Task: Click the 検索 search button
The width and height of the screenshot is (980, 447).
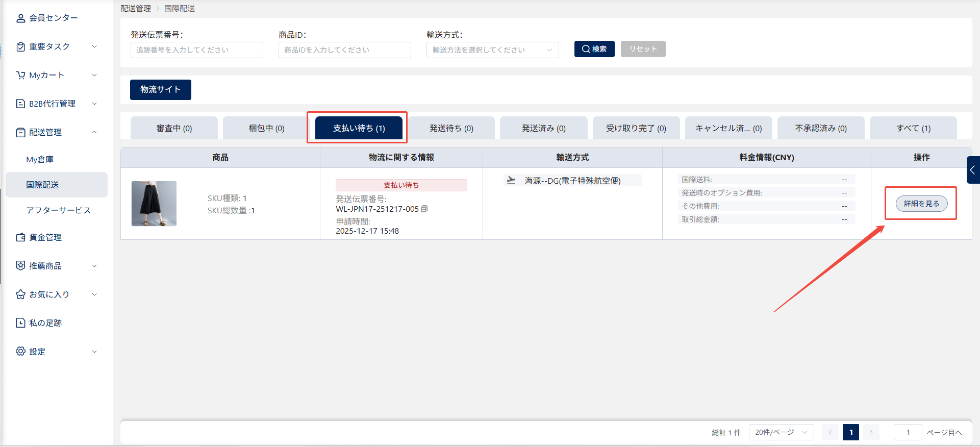Action: tap(594, 49)
